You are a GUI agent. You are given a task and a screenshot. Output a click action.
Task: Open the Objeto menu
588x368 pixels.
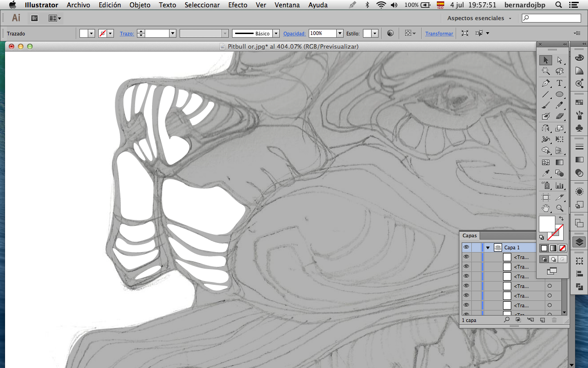tap(140, 5)
